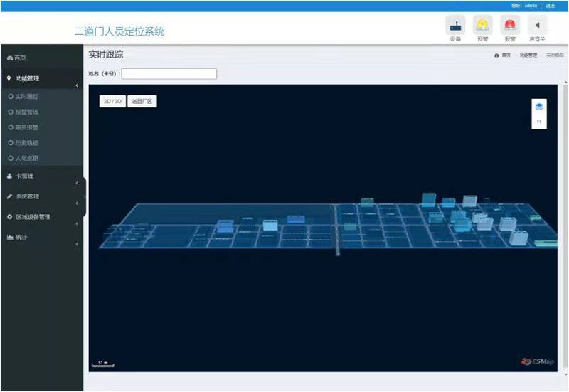The width and height of the screenshot is (569, 392).
Task: Focus the 姓名(卡号) search field
Action: [169, 74]
